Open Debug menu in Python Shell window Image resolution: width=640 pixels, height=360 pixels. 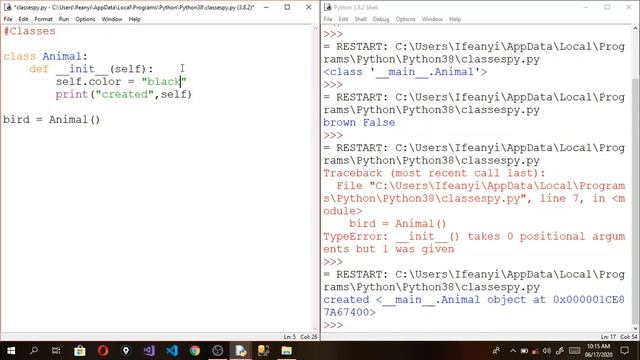pyautogui.click(x=381, y=19)
